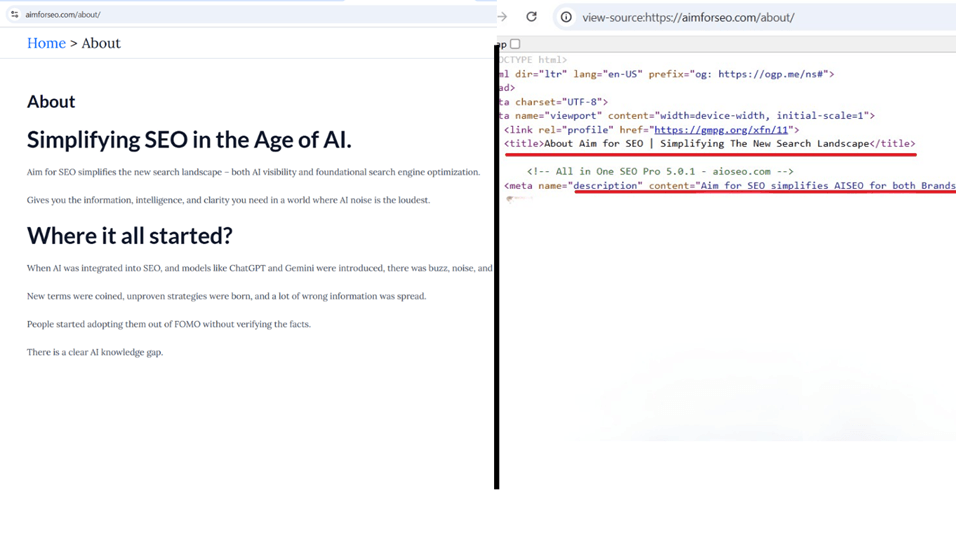Click the site settings icon beside aimforseo.com/about/

[x=14, y=14]
